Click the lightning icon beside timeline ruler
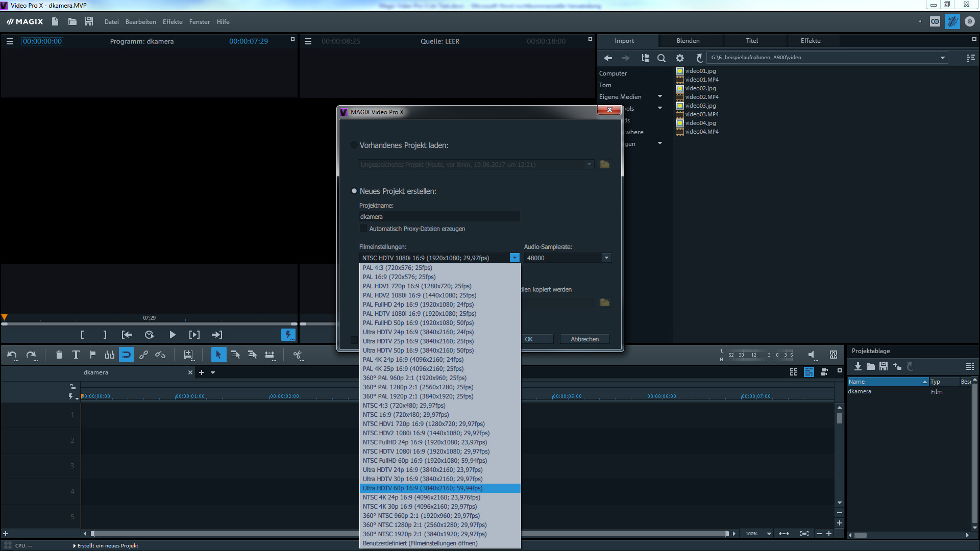The height and width of the screenshot is (551, 980). coord(71,396)
